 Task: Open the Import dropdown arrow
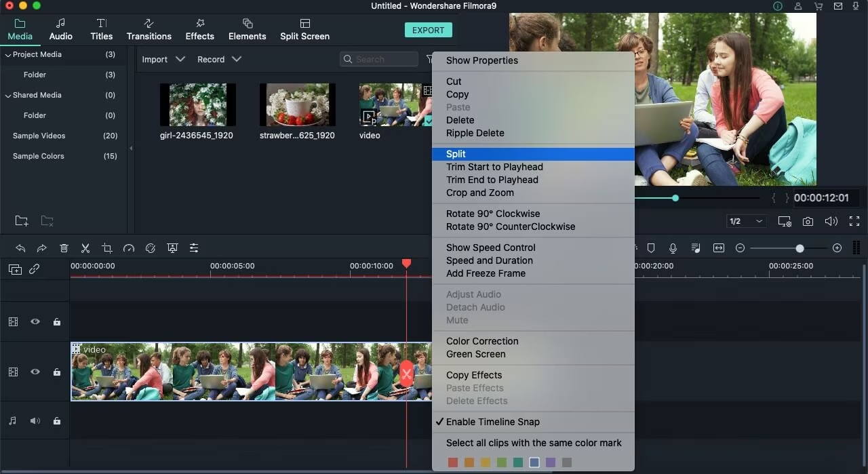click(181, 59)
